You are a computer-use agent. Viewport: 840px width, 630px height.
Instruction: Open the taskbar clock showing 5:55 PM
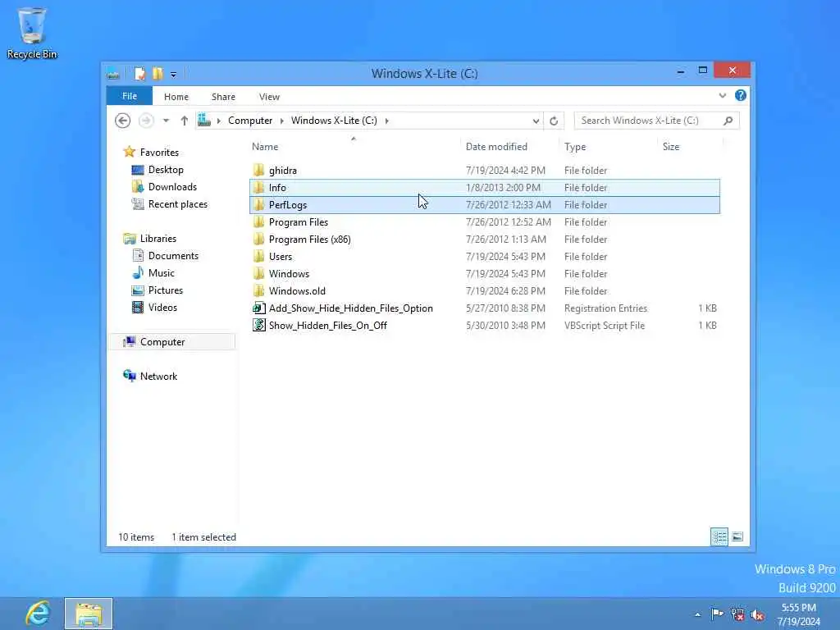click(x=798, y=614)
